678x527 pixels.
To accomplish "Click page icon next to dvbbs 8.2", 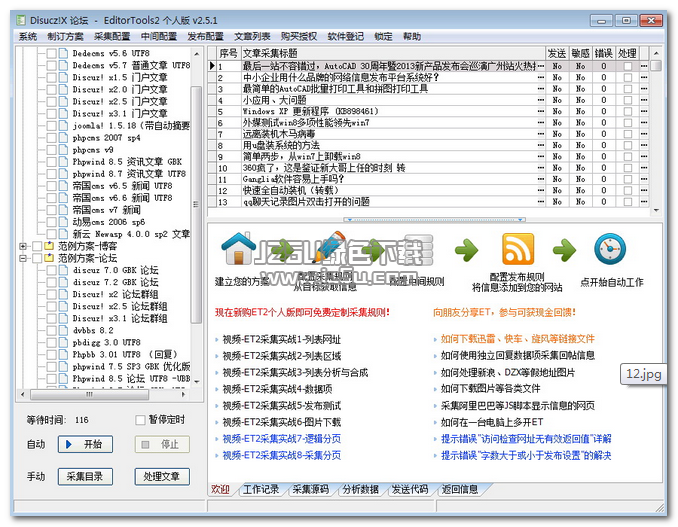I will click(64, 330).
